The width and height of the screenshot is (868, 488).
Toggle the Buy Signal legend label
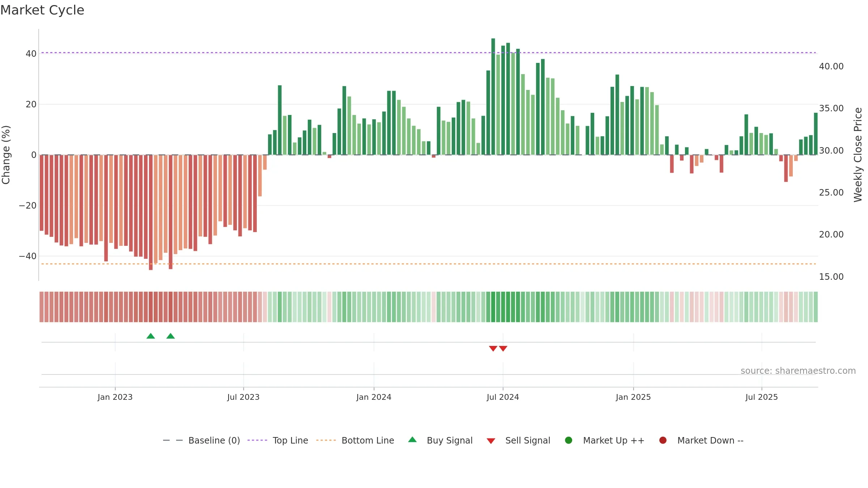coord(450,440)
